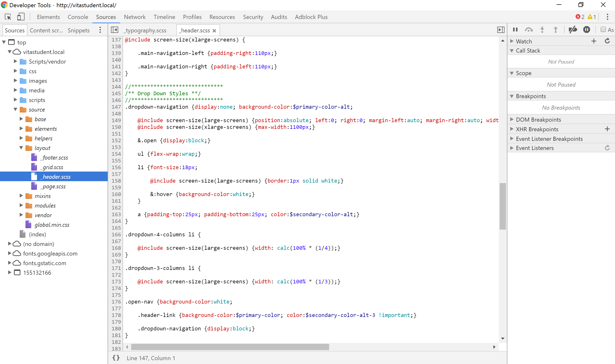This screenshot has width=615, height=364.
Task: Expand Event Listener Breakpoints section
Action: point(512,139)
